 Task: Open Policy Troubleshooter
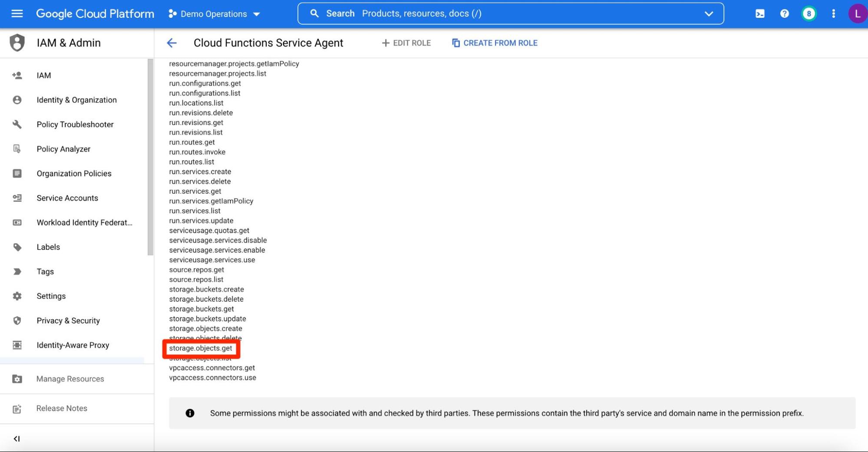point(75,125)
